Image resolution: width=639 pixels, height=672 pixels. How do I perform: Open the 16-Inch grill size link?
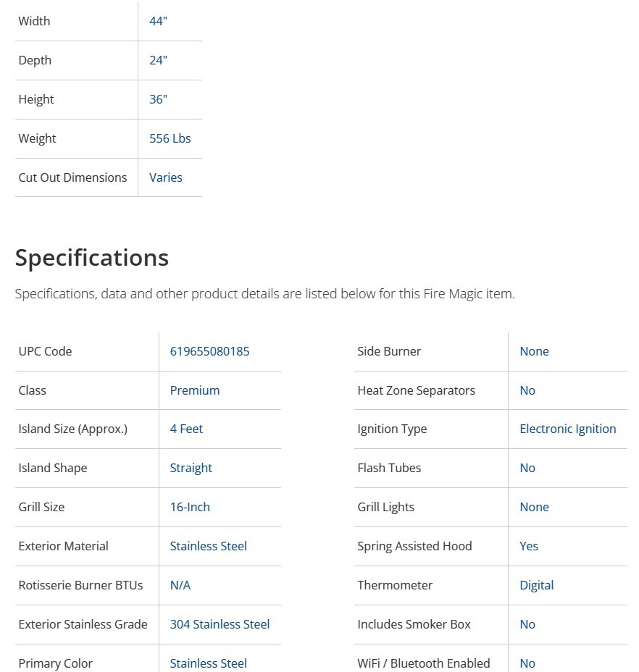[190, 507]
